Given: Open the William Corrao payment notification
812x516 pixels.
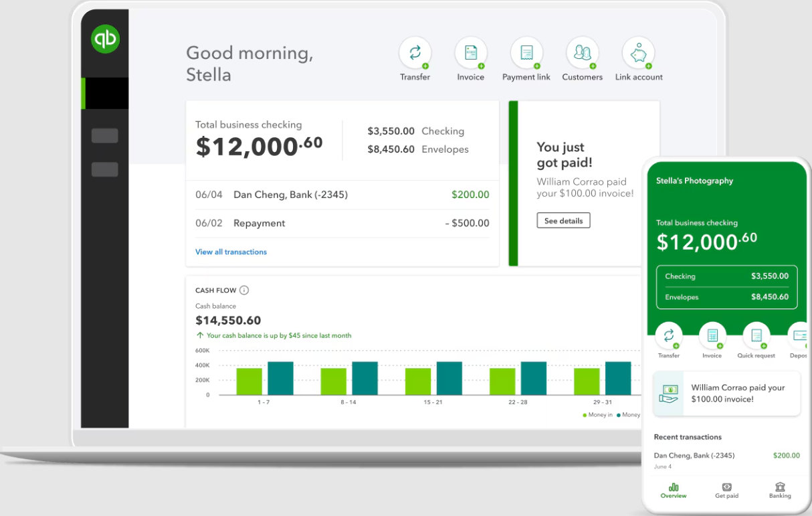Looking at the screenshot, I should (726, 392).
